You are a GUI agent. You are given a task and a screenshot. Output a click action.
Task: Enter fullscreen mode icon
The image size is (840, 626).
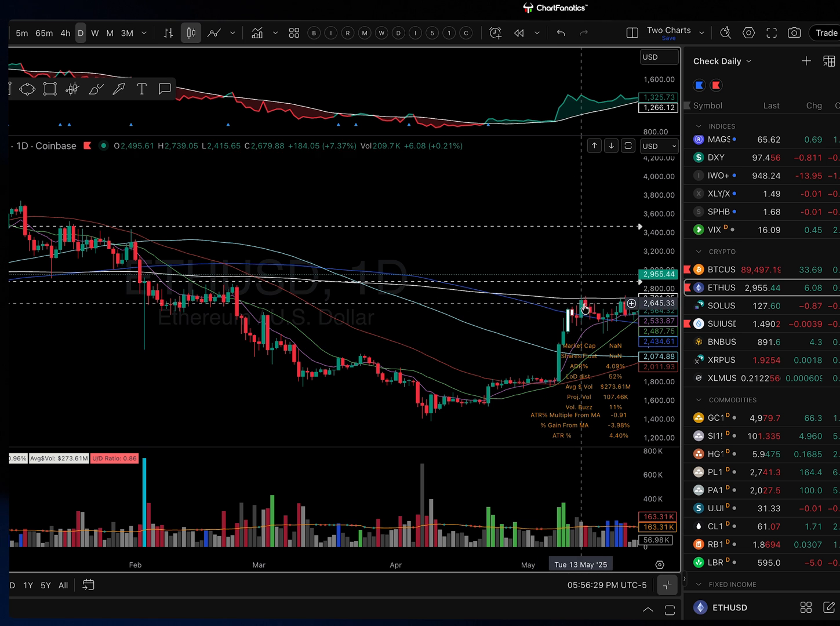point(772,33)
